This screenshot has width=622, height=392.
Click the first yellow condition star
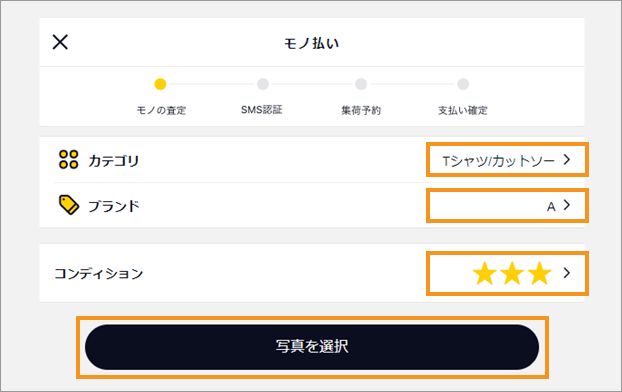click(485, 273)
